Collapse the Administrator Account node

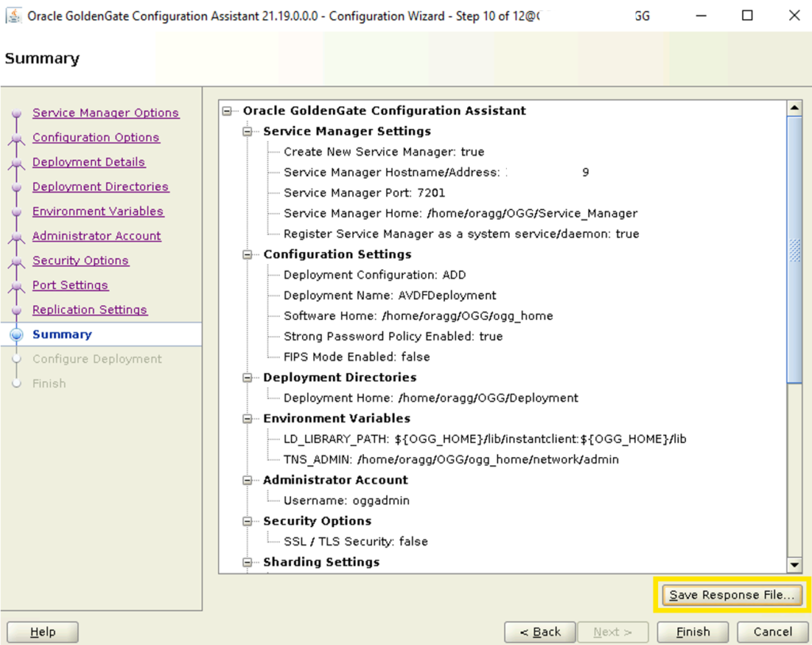click(x=247, y=480)
